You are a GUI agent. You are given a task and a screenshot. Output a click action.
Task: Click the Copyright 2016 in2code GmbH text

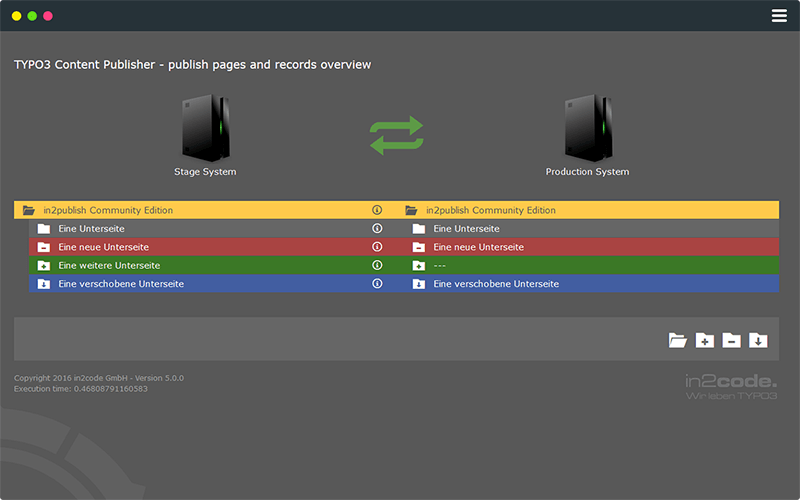99,378
